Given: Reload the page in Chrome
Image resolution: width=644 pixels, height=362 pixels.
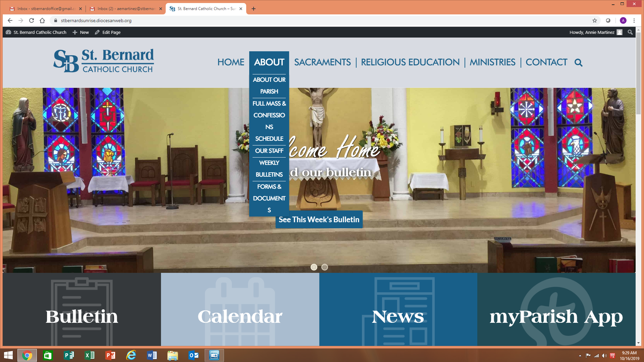Looking at the screenshot, I should pos(32,20).
